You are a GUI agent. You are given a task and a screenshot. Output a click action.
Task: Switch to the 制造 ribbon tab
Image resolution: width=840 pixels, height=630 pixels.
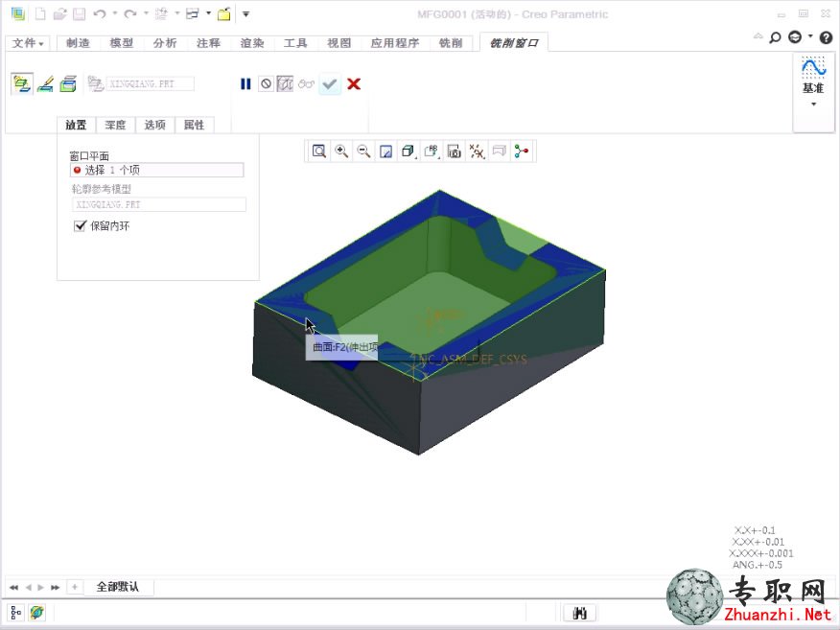pos(79,43)
